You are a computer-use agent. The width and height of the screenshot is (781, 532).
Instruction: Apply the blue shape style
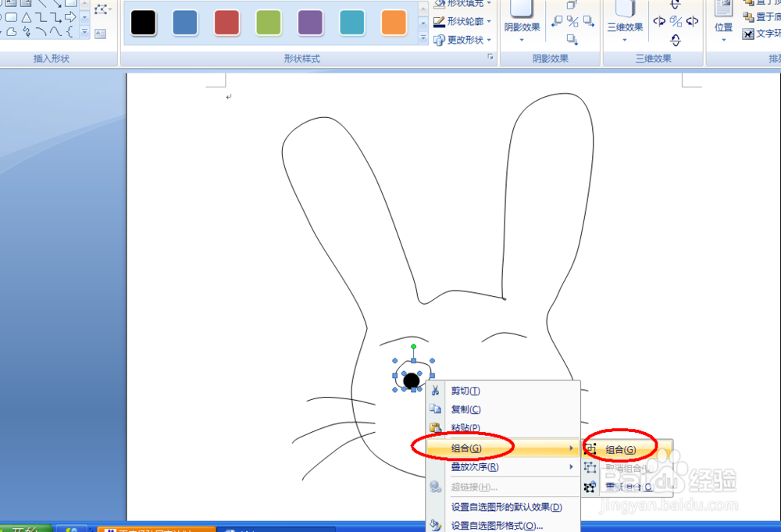coord(185,23)
